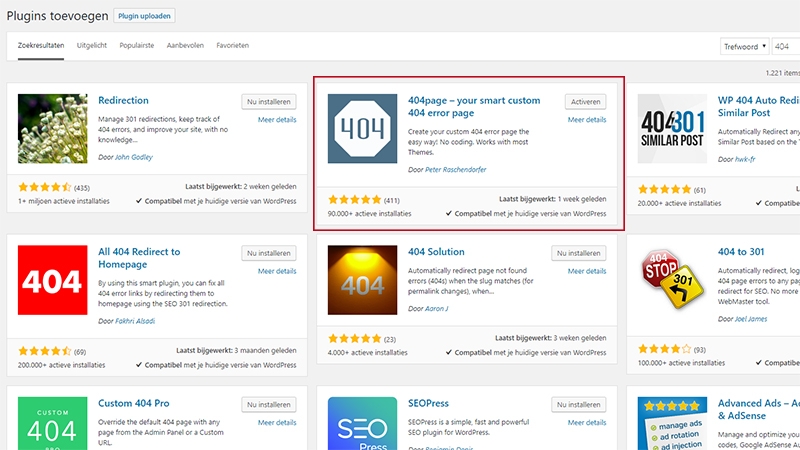The width and height of the screenshot is (800, 450).
Task: Install the SEOPress plugin
Action: [579, 405]
